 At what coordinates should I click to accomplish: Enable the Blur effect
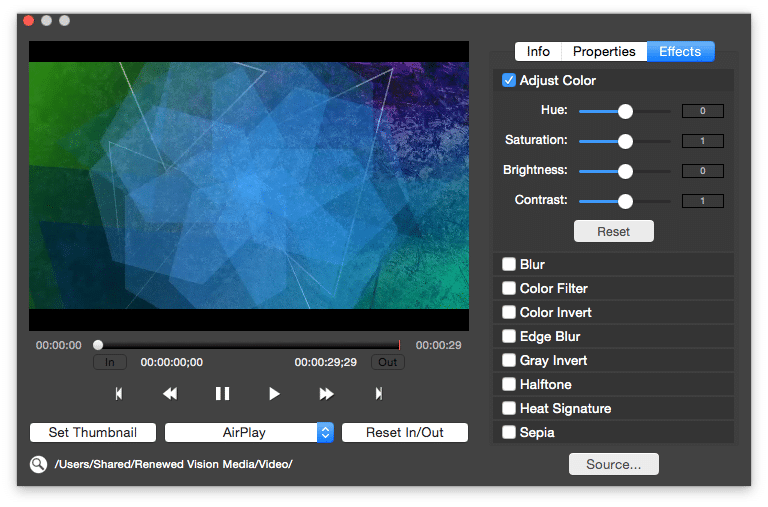tap(509, 264)
